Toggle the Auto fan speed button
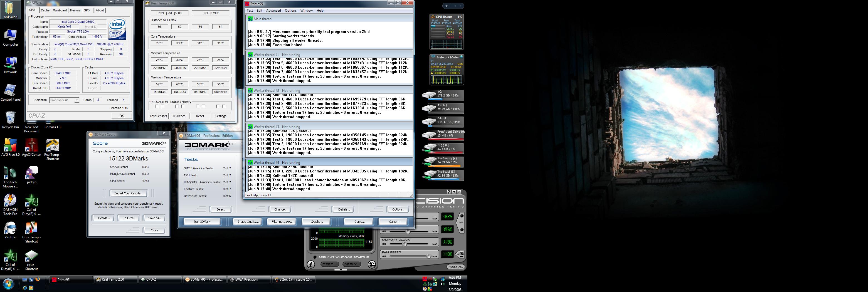The height and width of the screenshot is (292, 868). coord(460,254)
